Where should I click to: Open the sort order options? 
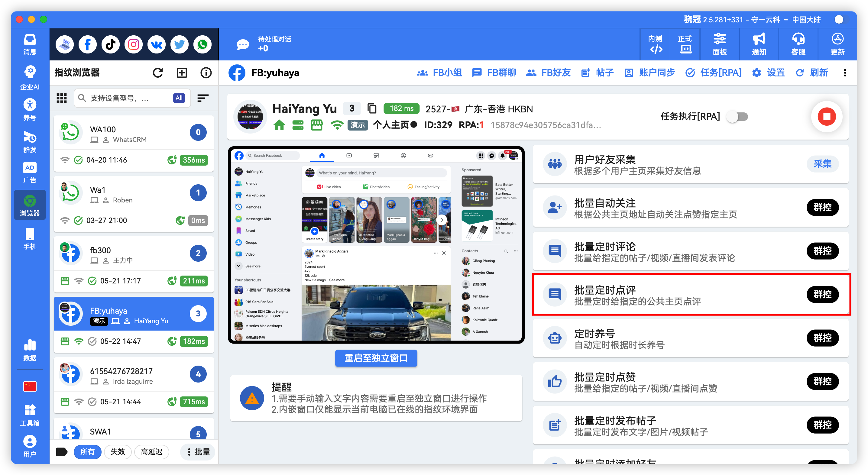(203, 98)
